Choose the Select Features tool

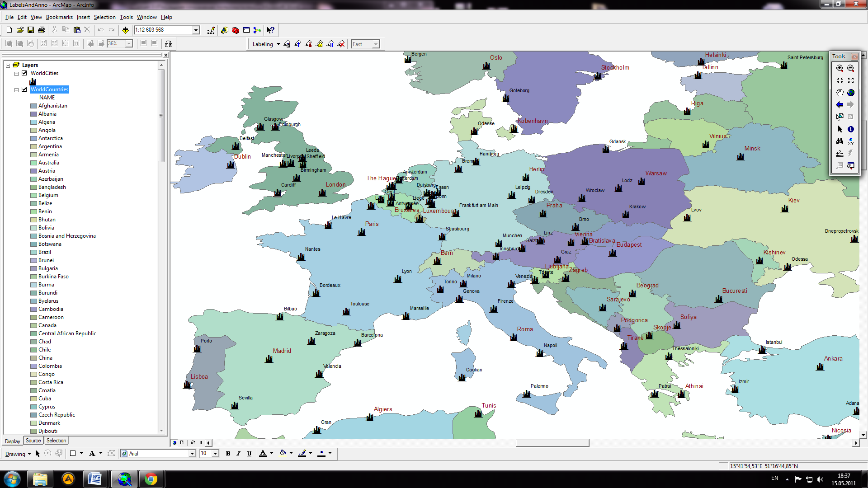point(840,117)
